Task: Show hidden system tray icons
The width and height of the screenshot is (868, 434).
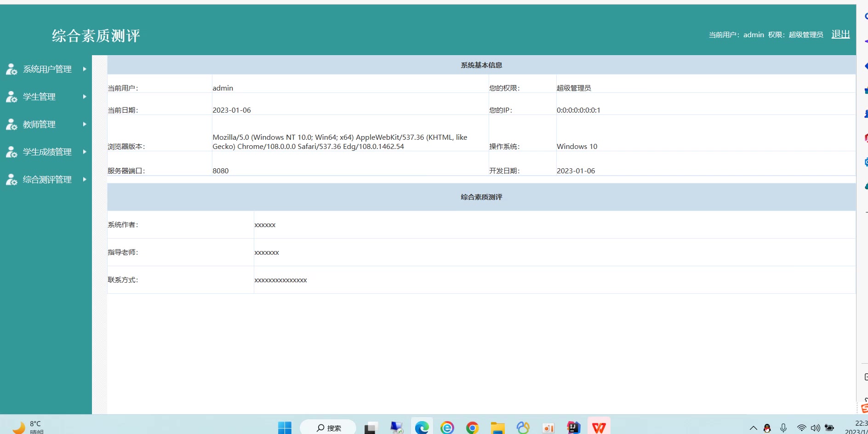Action: click(753, 428)
